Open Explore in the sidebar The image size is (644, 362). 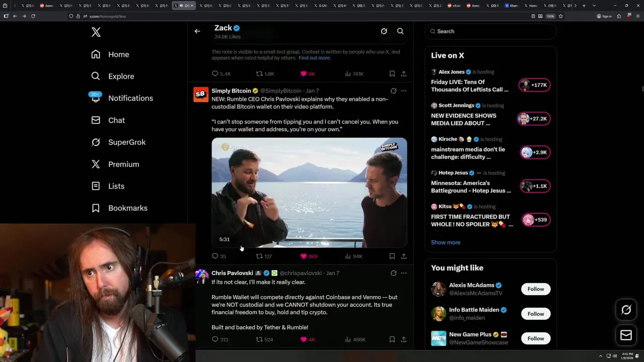(x=113, y=76)
